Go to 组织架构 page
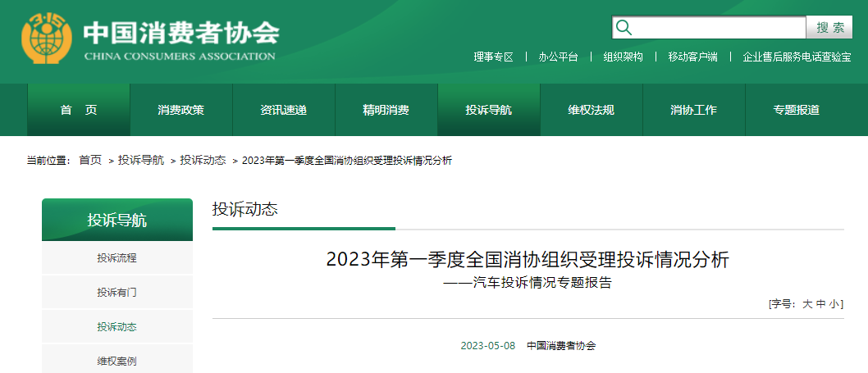The image size is (868, 373). pyautogui.click(x=623, y=57)
